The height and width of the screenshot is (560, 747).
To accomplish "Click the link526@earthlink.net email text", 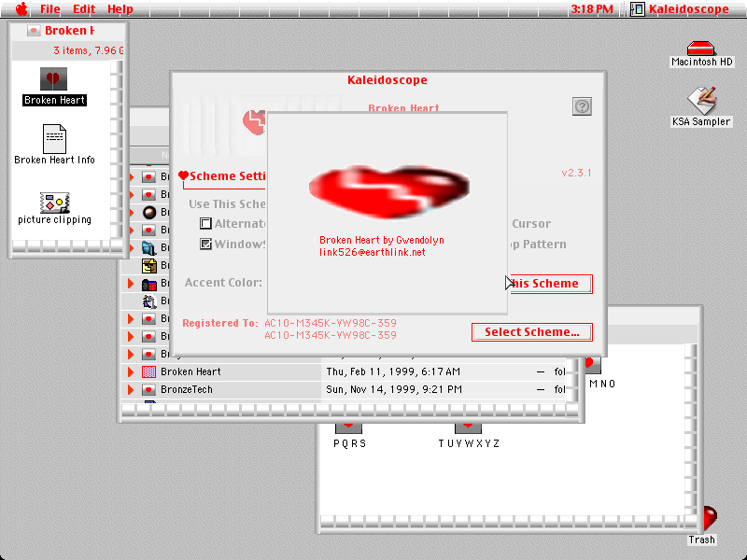I will [x=372, y=252].
